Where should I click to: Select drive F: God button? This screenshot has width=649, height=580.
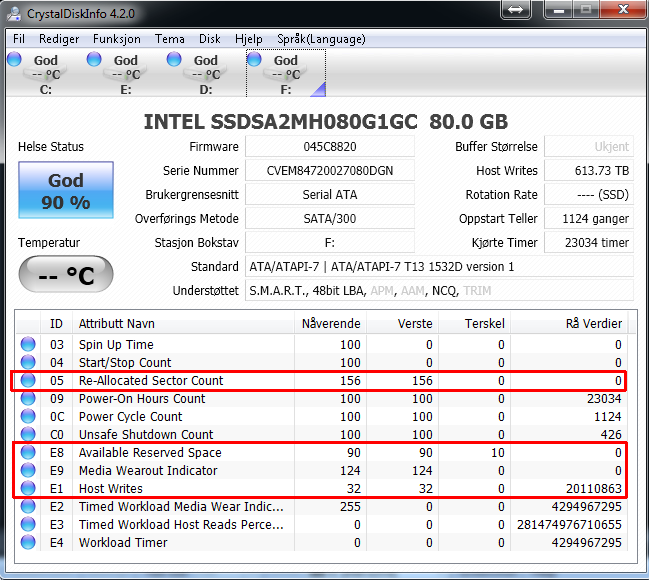click(x=286, y=73)
